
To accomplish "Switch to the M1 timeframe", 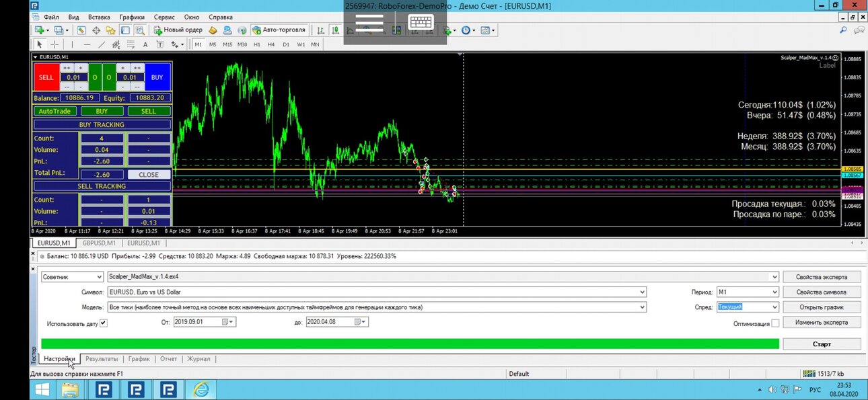I will (x=198, y=44).
